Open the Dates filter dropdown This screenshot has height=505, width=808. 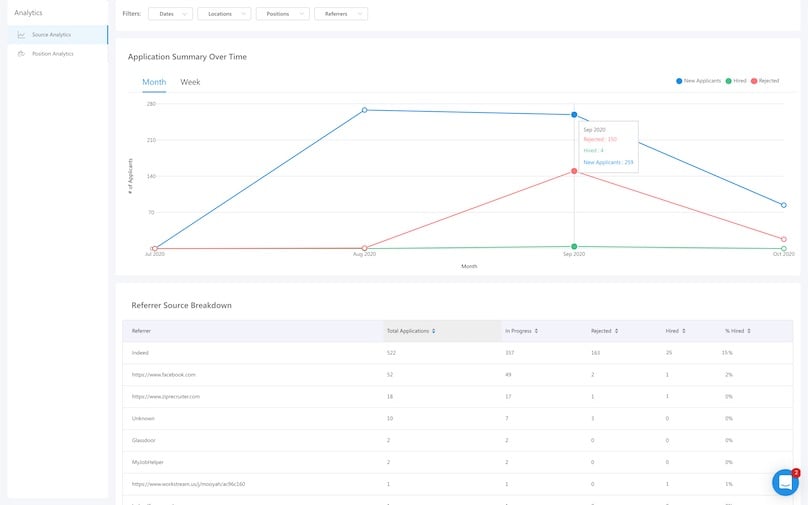point(170,14)
